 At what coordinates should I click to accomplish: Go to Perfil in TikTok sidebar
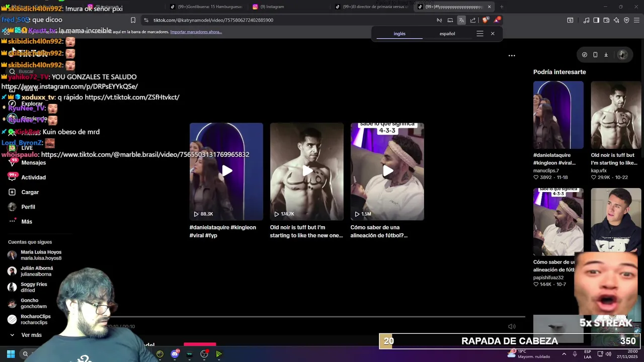pyautogui.click(x=22, y=207)
